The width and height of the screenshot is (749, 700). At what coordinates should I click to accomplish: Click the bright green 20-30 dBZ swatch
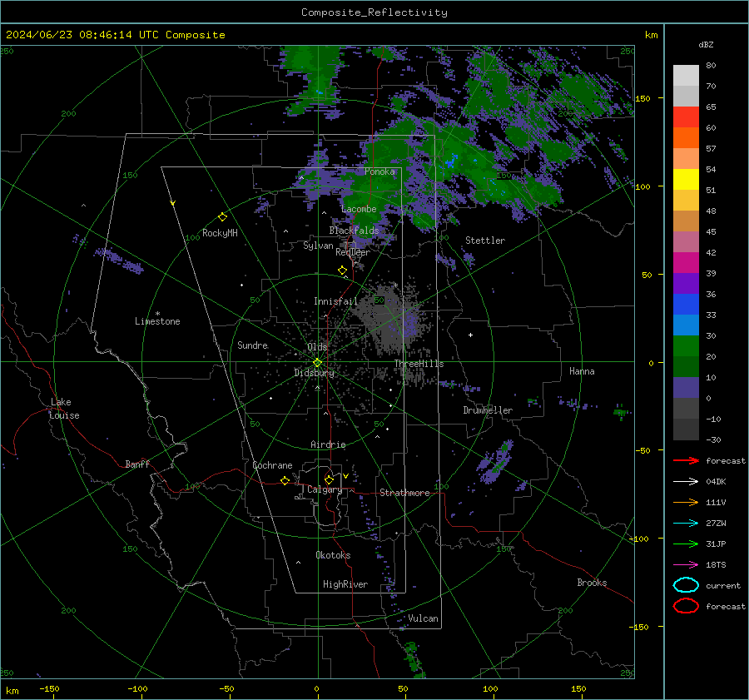(686, 346)
